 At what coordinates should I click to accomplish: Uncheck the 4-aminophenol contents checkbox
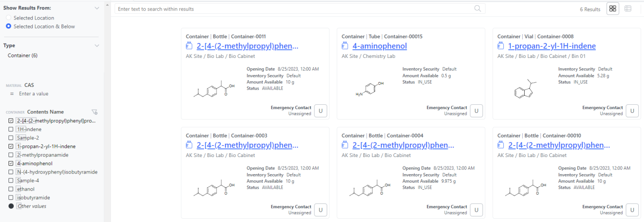(11, 164)
